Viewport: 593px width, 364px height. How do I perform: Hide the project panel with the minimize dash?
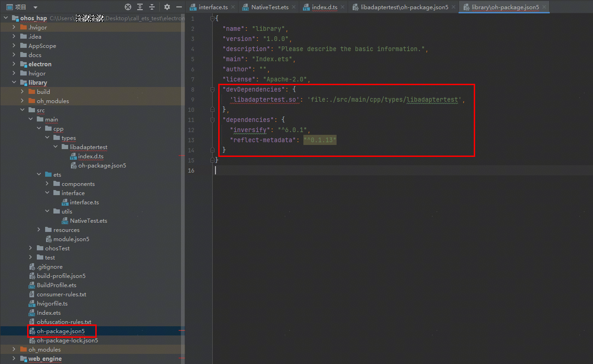pos(179,7)
